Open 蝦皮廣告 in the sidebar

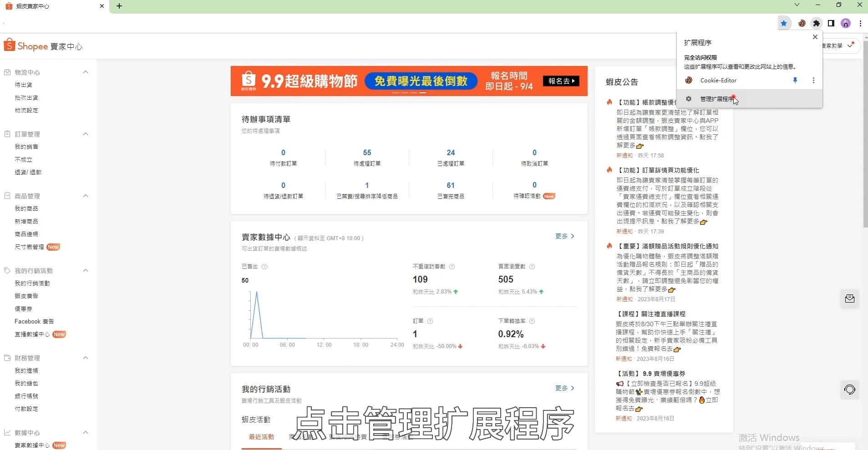pos(26,296)
